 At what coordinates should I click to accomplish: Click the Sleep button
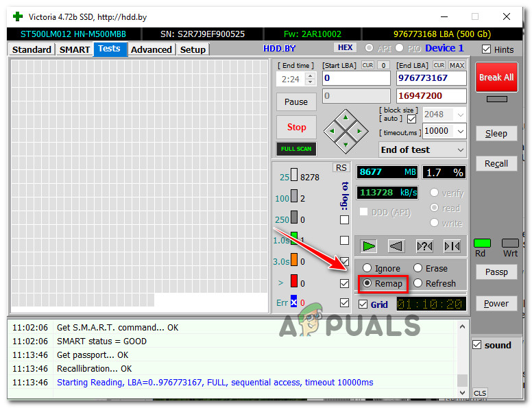point(496,134)
